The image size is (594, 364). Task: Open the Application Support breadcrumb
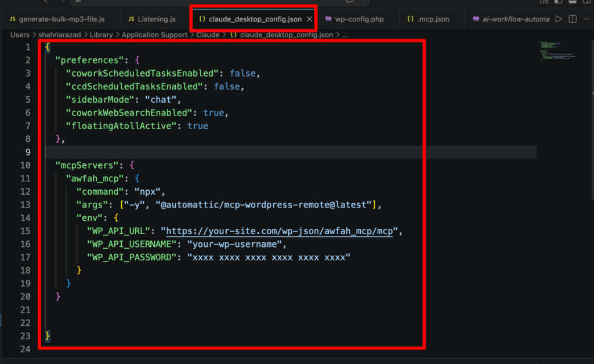[154, 35]
